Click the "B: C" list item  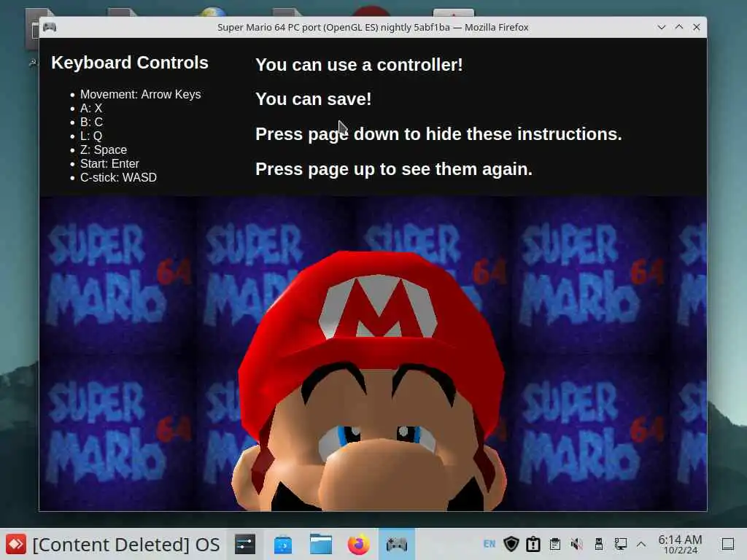click(x=91, y=122)
